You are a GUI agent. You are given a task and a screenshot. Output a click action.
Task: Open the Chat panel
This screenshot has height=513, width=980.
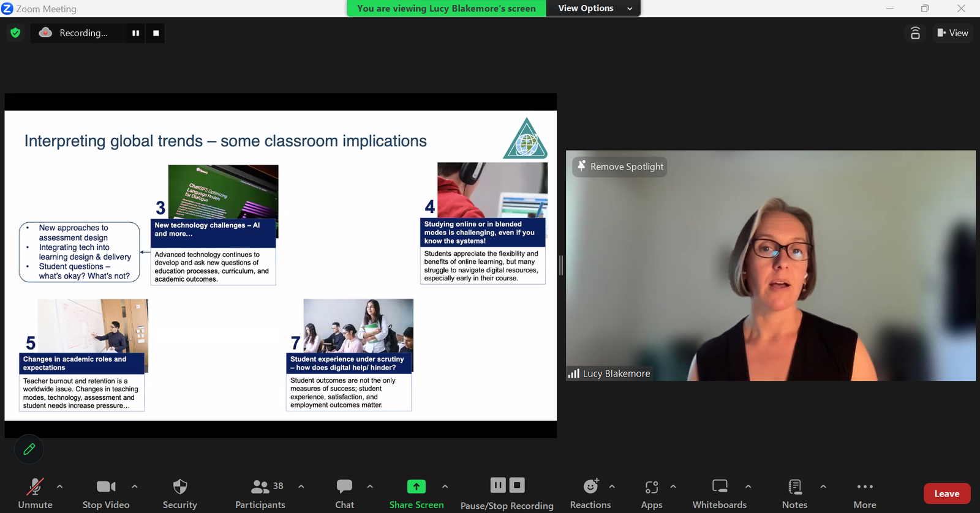344,493
